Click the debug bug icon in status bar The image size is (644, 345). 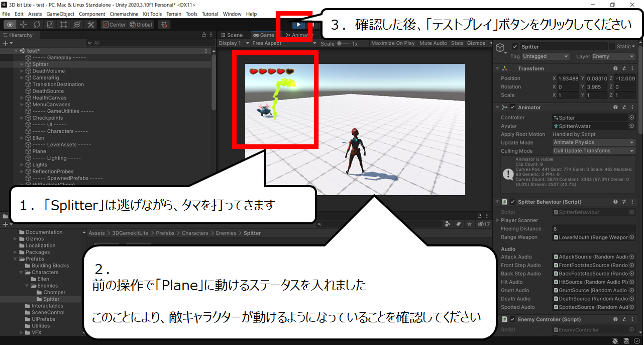pyautogui.click(x=616, y=341)
